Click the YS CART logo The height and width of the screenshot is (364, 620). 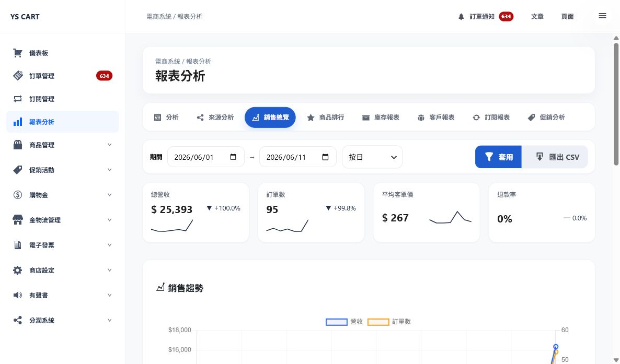pos(25,17)
